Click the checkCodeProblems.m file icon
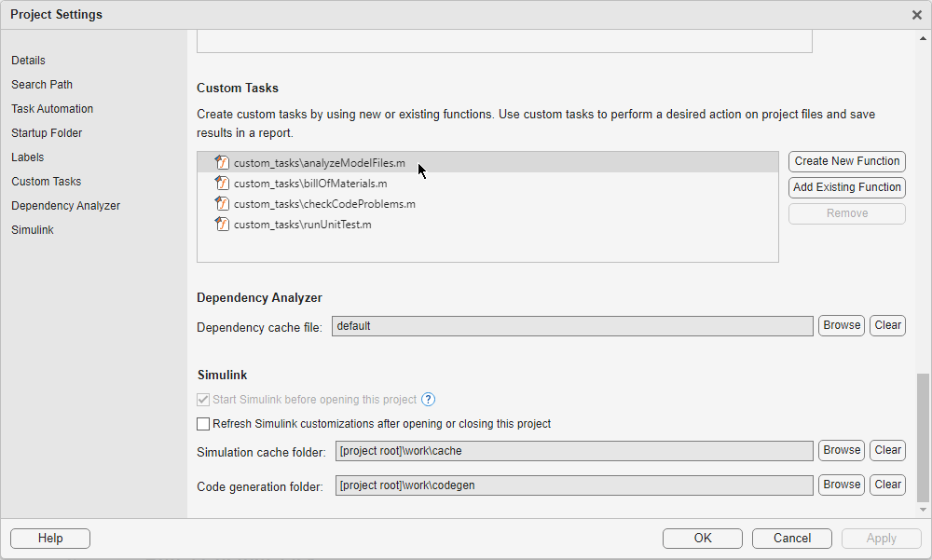Screen dimensions: 932x560 pos(222,204)
